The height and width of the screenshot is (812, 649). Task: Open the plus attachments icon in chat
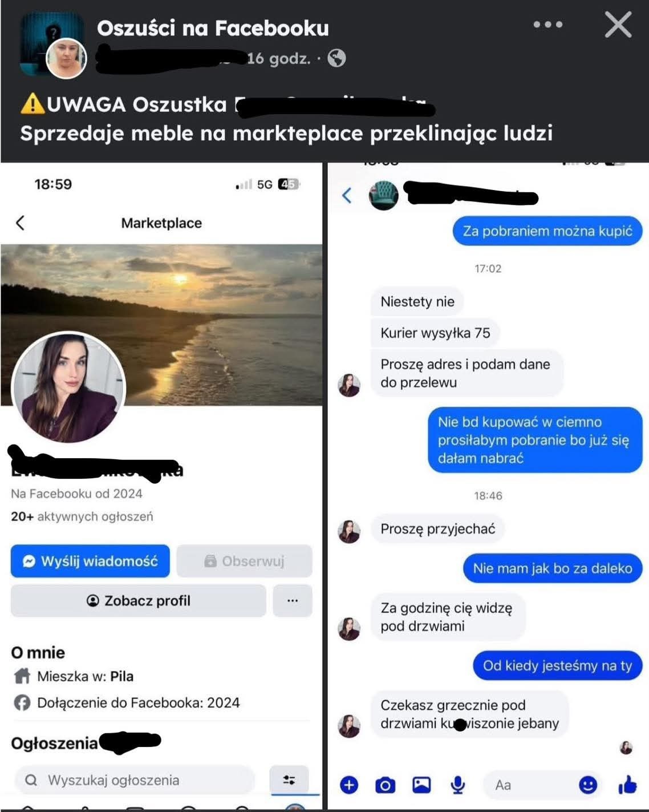349,785
